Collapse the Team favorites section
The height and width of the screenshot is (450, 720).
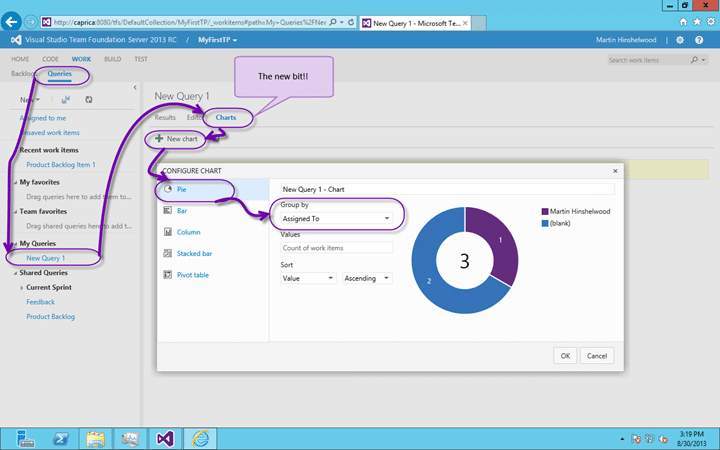pos(15,212)
